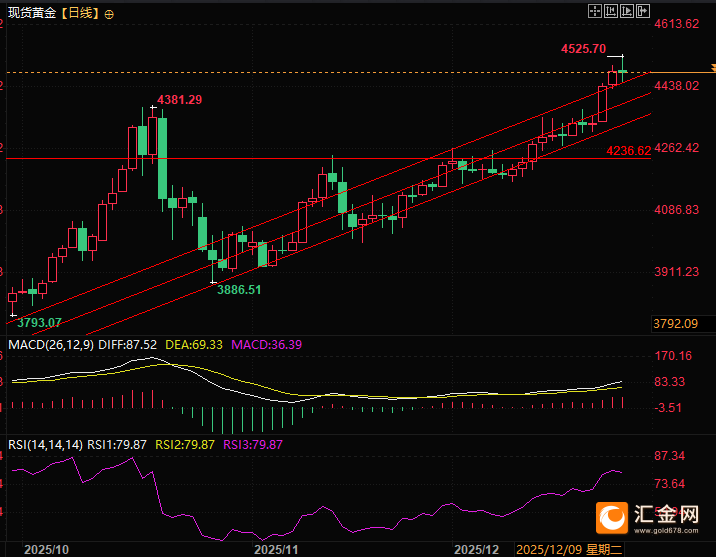Click the tall green candle below 4381.29
The image size is (716, 557).
[163, 158]
